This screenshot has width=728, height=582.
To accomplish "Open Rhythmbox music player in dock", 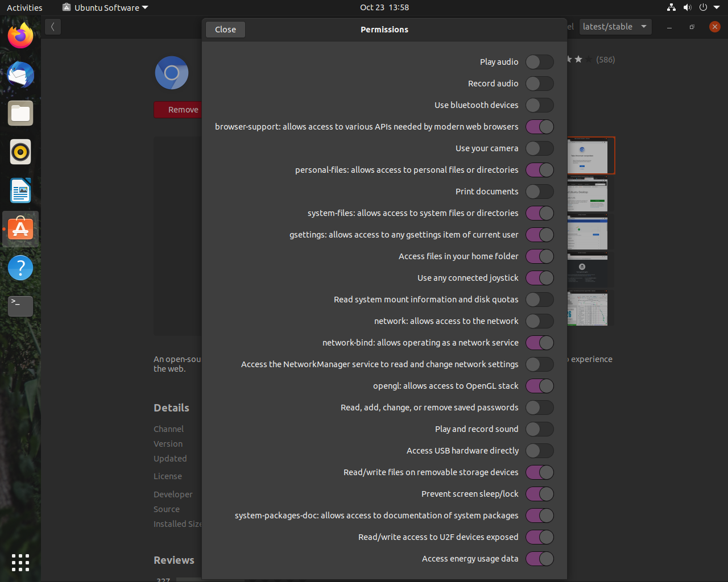I will coord(20,152).
